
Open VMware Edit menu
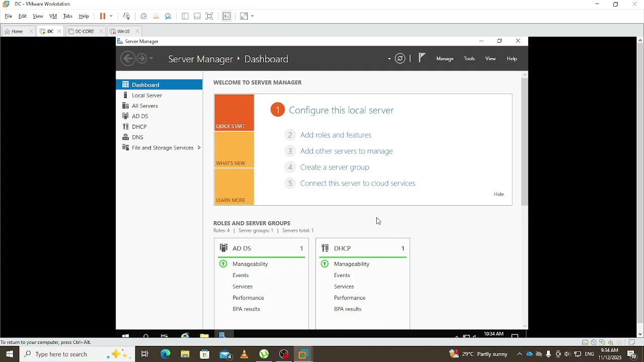pos(23,16)
